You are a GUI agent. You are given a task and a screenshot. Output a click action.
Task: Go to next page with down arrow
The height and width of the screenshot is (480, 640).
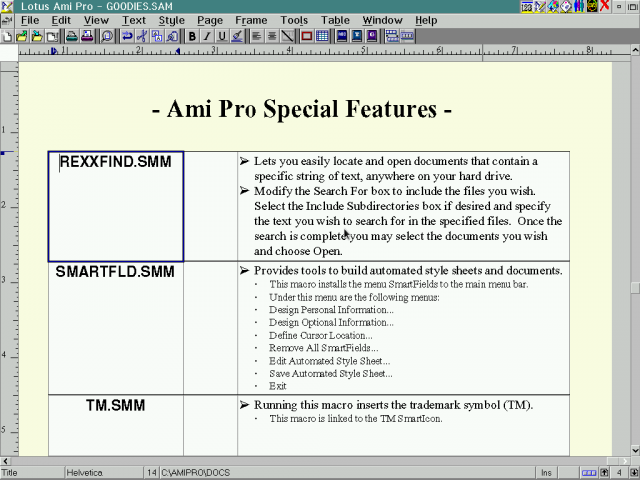tap(634, 473)
